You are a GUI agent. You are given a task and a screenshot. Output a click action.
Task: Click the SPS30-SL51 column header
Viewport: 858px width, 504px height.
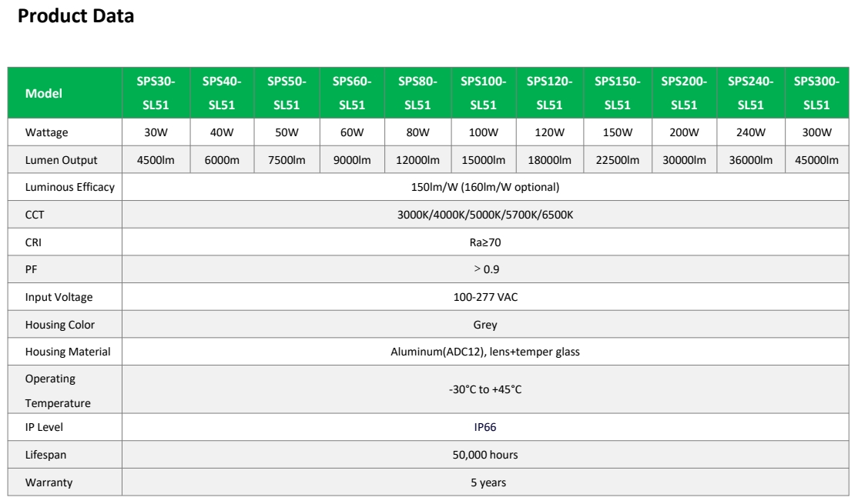coord(155,92)
